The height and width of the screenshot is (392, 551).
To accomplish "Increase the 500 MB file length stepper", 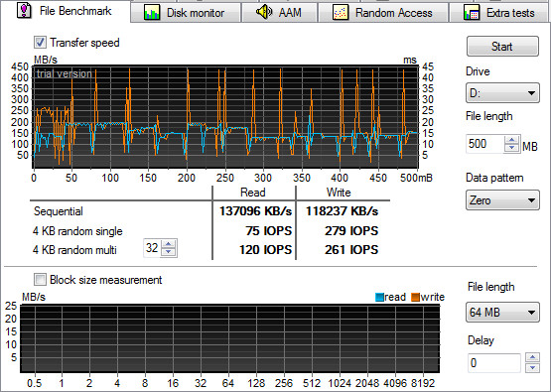I will pos(512,140).
